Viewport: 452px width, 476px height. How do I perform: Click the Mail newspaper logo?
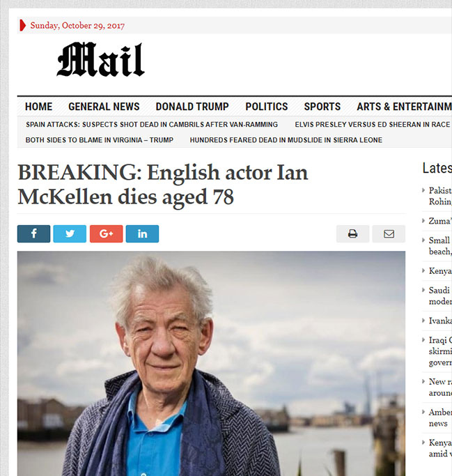pos(101,59)
